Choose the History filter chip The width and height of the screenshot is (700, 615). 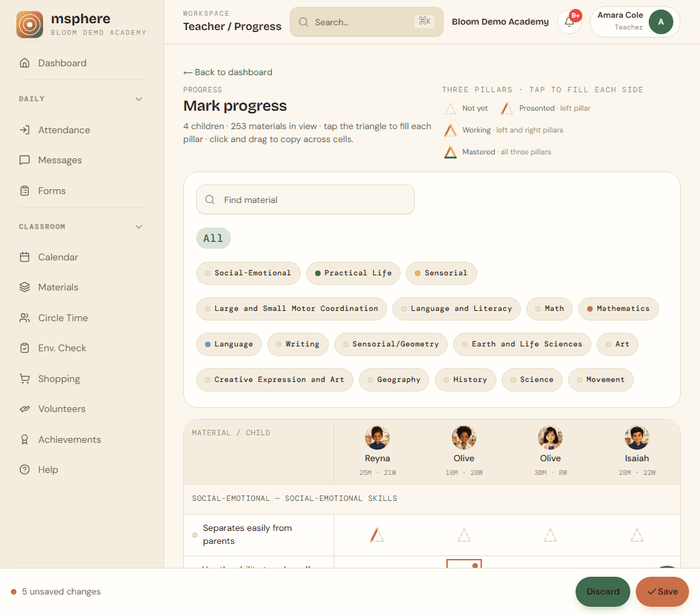point(465,380)
